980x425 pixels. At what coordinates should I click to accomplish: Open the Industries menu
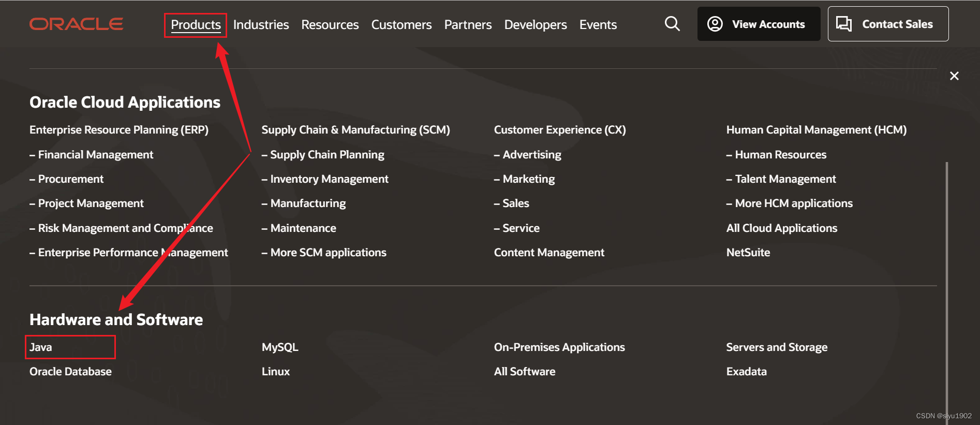tap(261, 25)
